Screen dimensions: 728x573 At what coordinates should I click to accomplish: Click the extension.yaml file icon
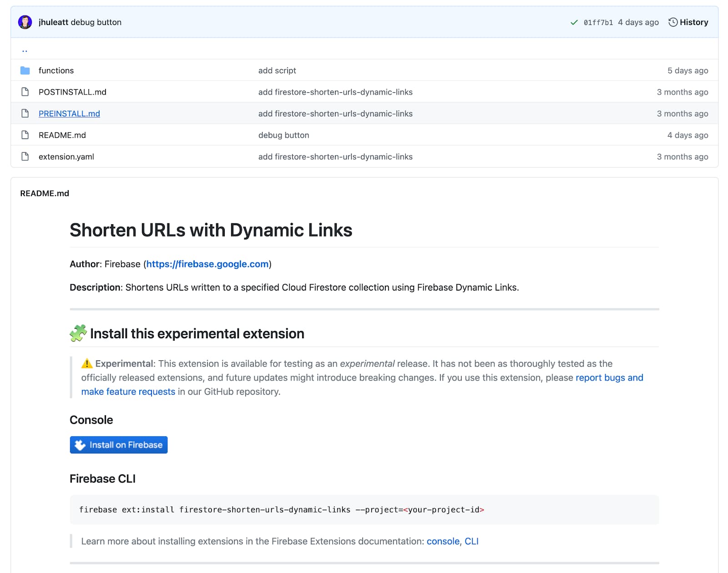25,156
